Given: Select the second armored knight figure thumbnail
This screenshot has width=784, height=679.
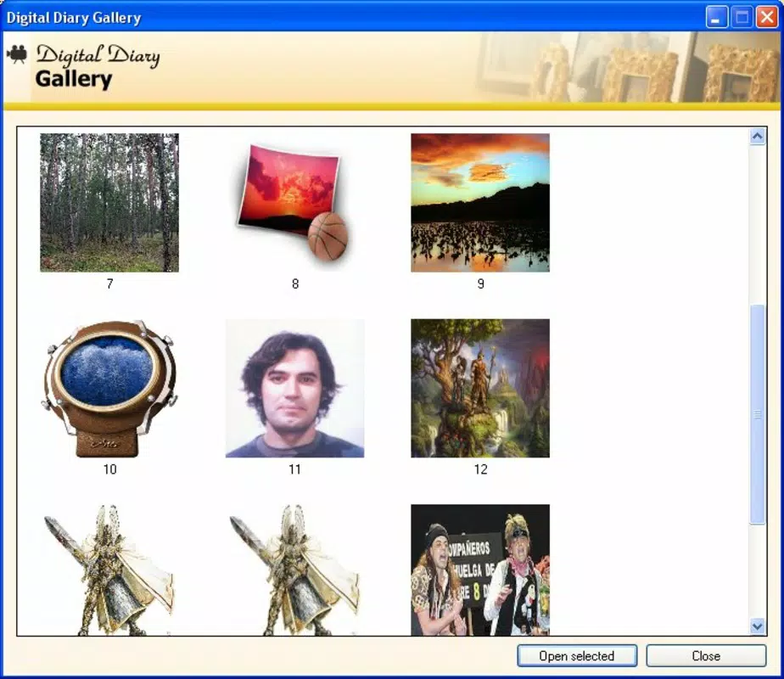Looking at the screenshot, I should click(295, 570).
